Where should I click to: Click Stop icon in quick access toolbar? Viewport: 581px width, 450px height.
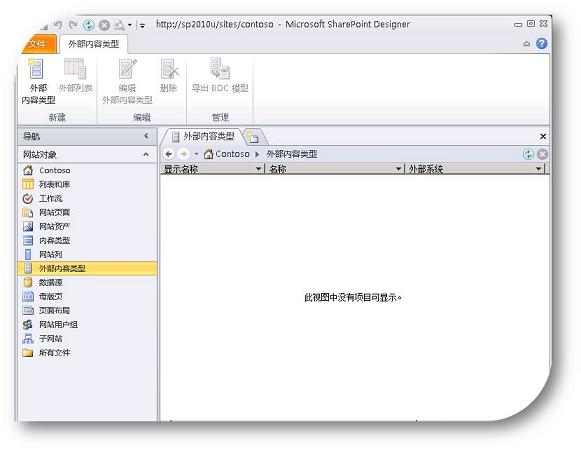104,25
